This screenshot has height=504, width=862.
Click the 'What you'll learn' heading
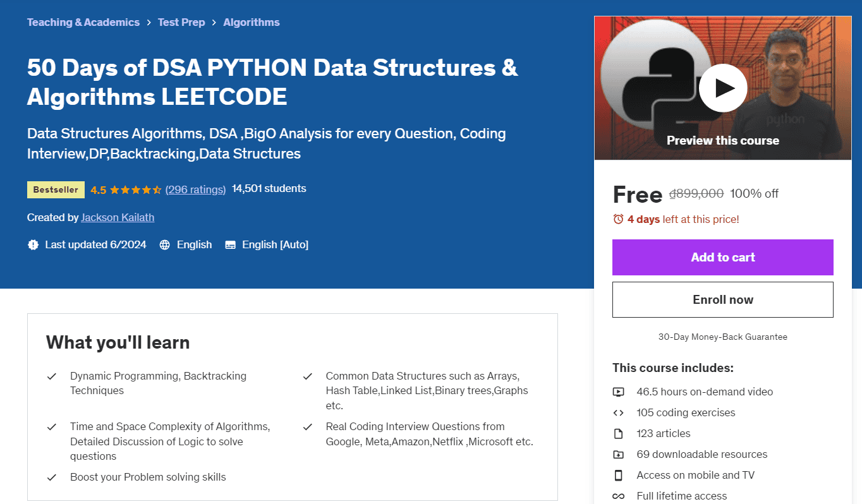[118, 342]
